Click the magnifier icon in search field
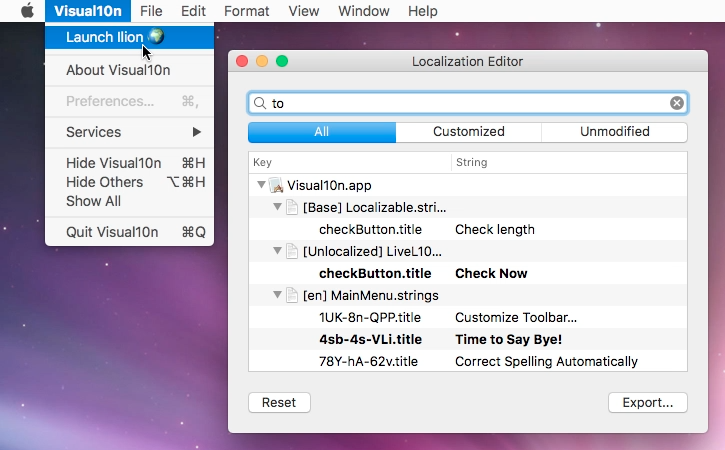725x450 pixels. 260,103
